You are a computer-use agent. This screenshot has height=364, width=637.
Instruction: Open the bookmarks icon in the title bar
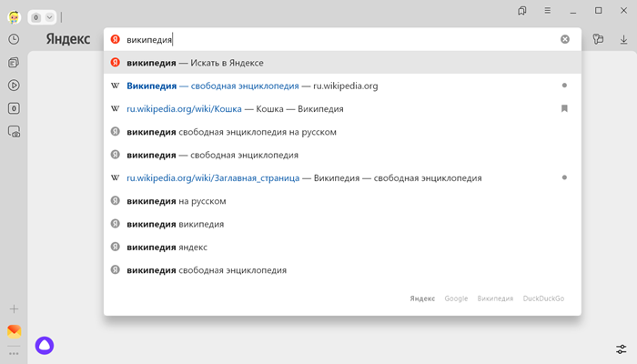[522, 11]
